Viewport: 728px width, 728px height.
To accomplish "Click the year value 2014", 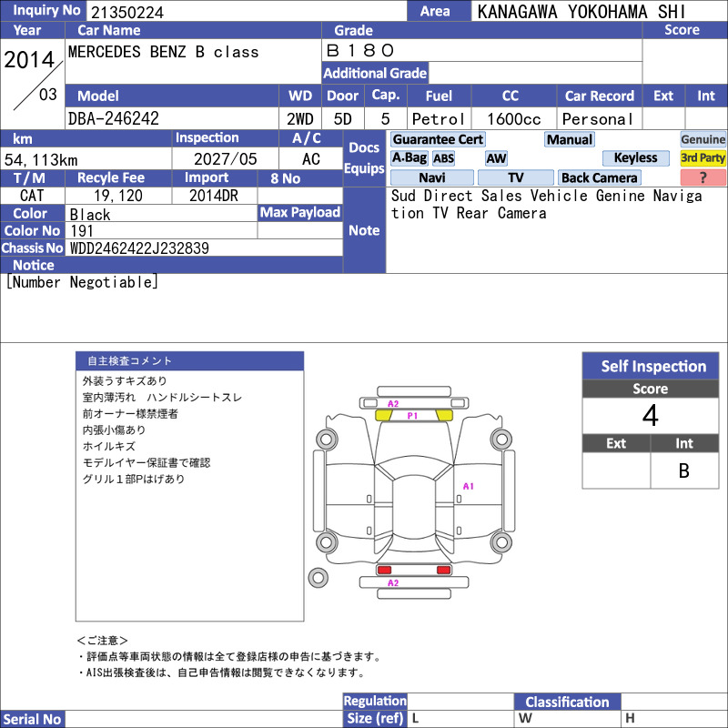I will click(29, 59).
